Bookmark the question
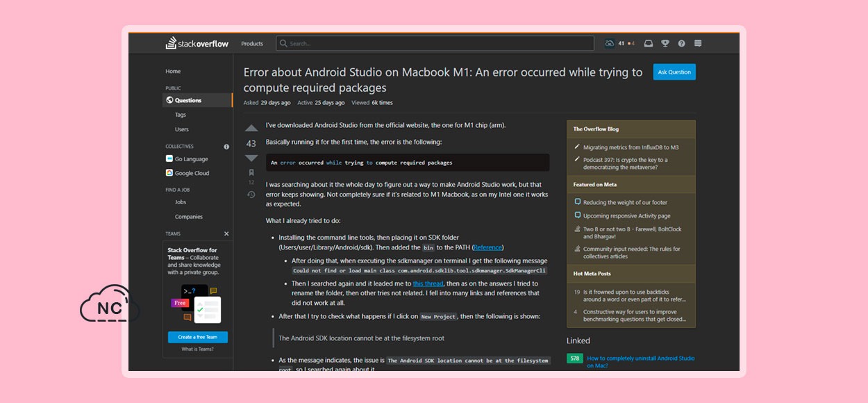 pyautogui.click(x=251, y=173)
